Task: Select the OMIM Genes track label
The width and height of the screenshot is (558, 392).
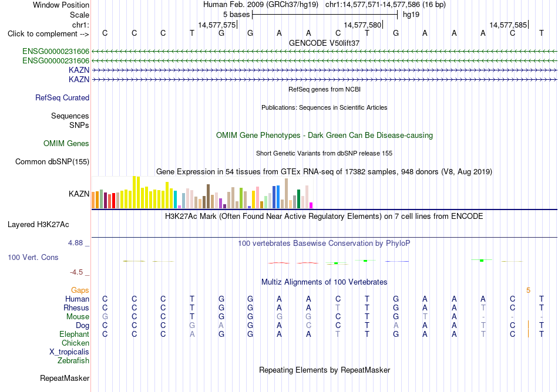Action: click(66, 143)
